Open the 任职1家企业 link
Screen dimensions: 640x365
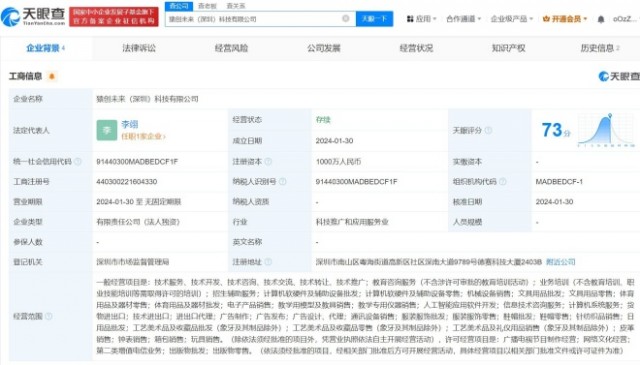coord(143,136)
